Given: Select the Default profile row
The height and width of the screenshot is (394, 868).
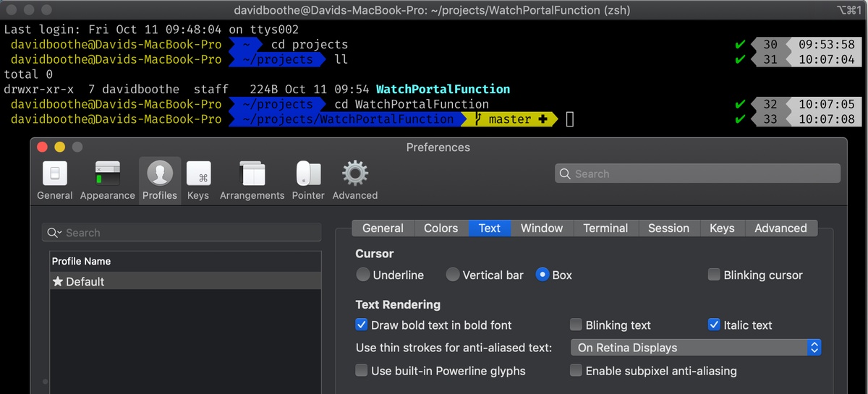Looking at the screenshot, I should (x=185, y=281).
